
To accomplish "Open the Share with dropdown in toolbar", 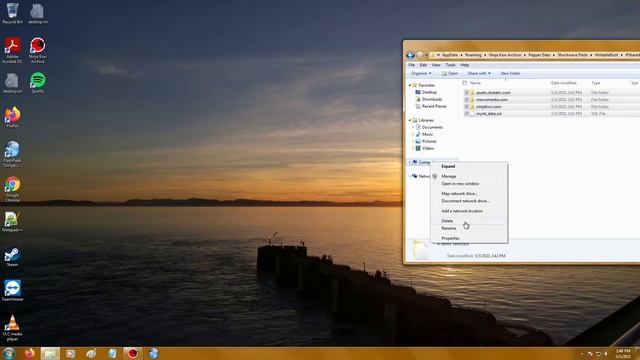I will (479, 73).
